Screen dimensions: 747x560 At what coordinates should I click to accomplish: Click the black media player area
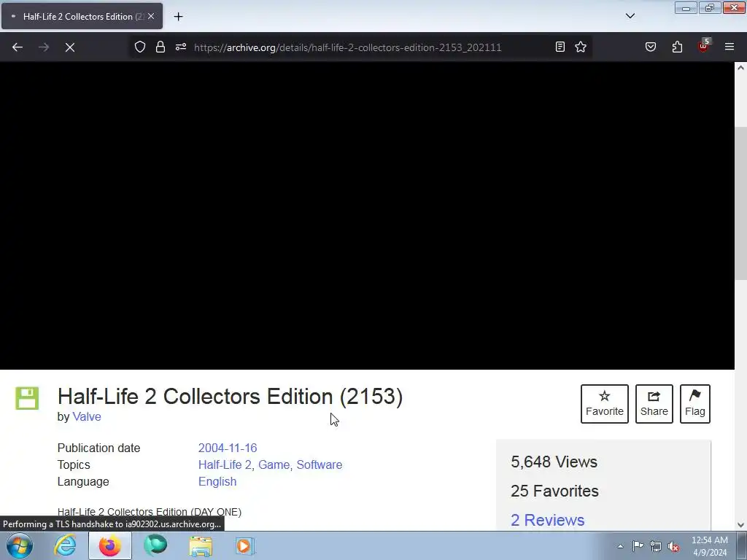point(367,216)
